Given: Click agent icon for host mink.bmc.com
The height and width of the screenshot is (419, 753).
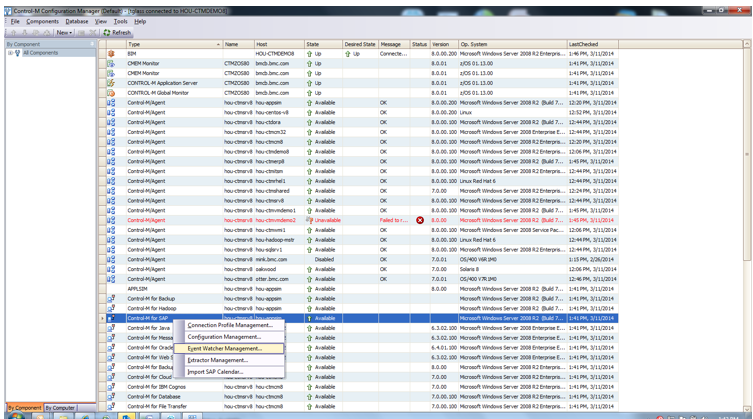Looking at the screenshot, I should [111, 259].
